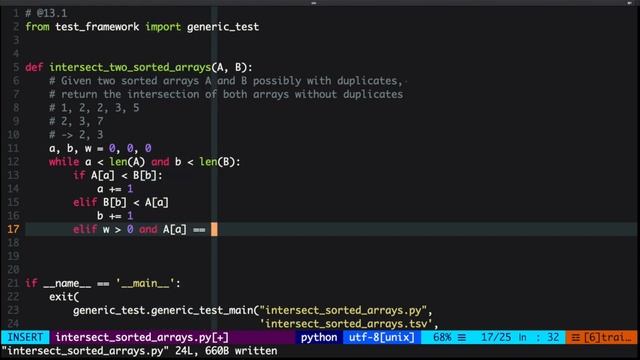This screenshot has height=360, width=640.
Task: Click the 17/25 line position indicator
Action: pos(496,337)
